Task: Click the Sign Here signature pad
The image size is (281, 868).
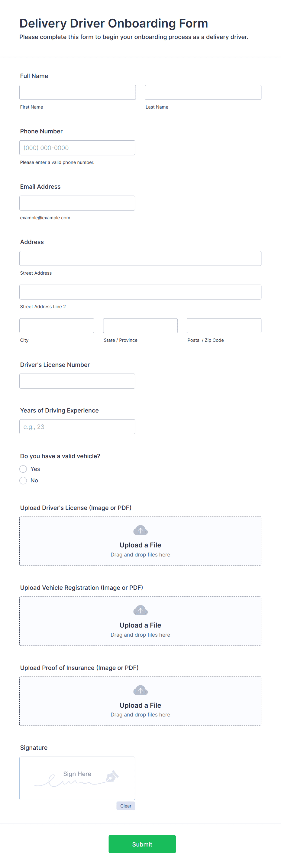Action: [77, 778]
